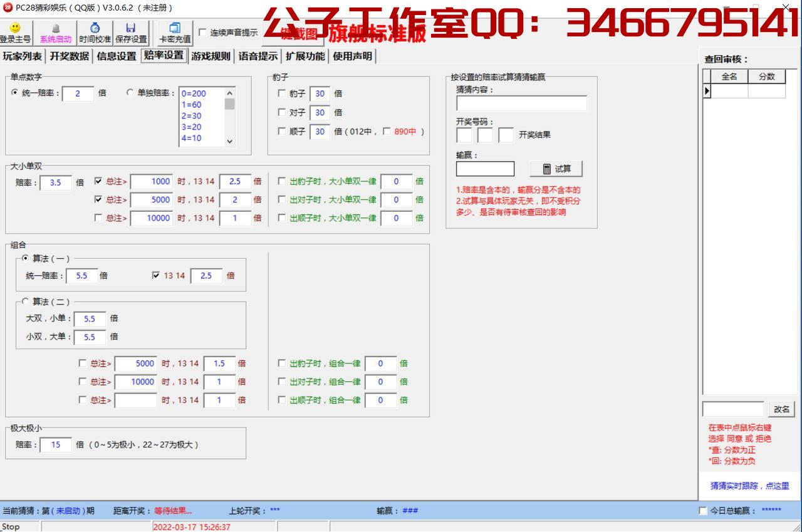Enable 出豹子时，组合一律 checkbox
802x532 pixels.
click(282, 363)
